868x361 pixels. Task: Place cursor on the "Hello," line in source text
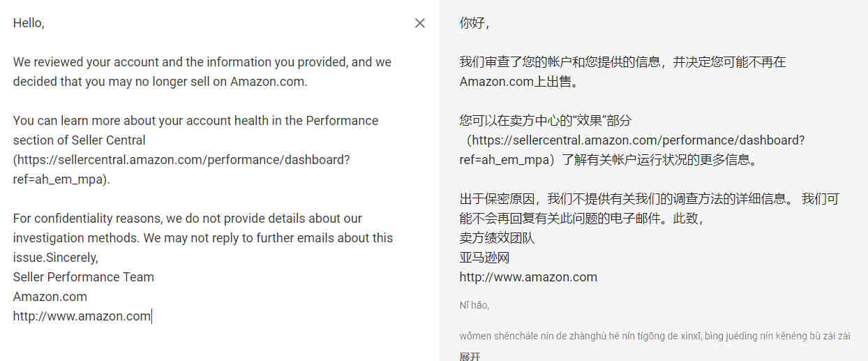(29, 23)
